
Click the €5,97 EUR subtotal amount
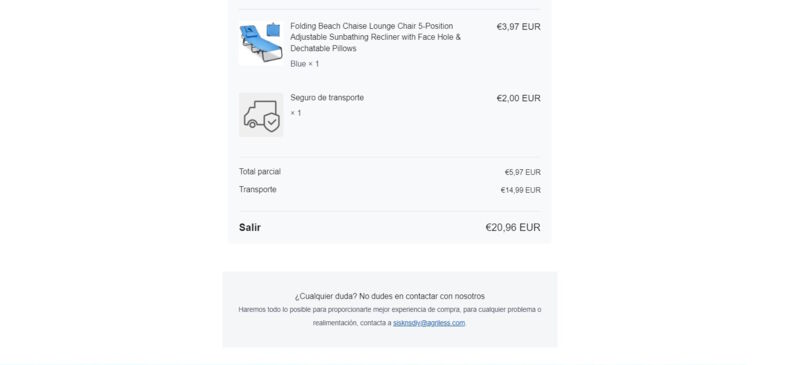click(x=522, y=173)
